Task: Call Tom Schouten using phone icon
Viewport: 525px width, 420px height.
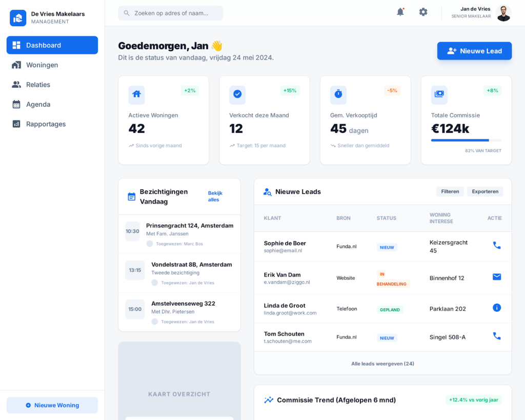Action: coord(496,336)
